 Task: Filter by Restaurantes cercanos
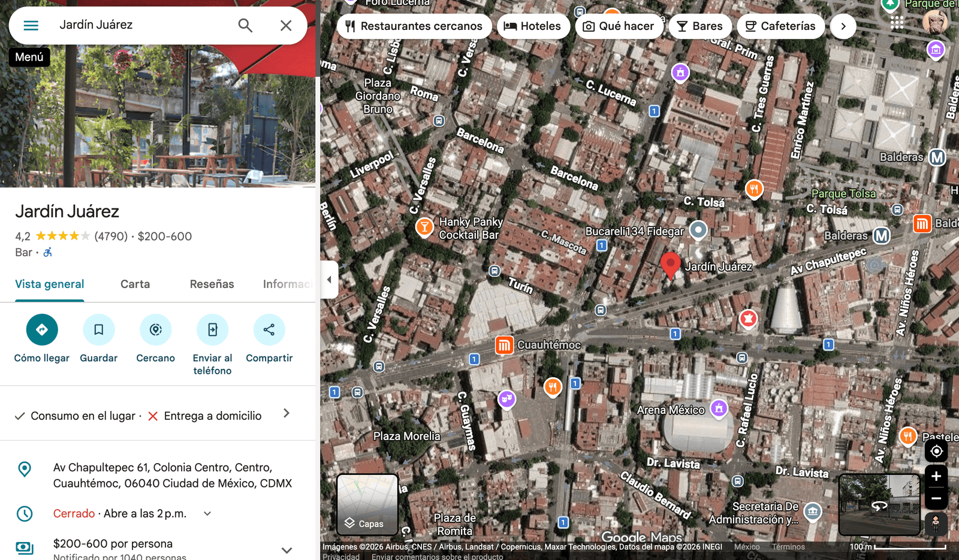415,26
